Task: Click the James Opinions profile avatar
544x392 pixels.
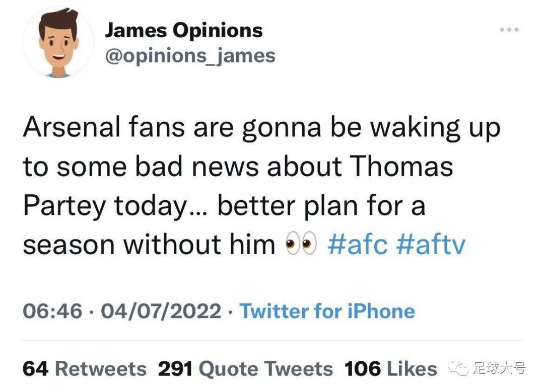Action: (x=57, y=42)
